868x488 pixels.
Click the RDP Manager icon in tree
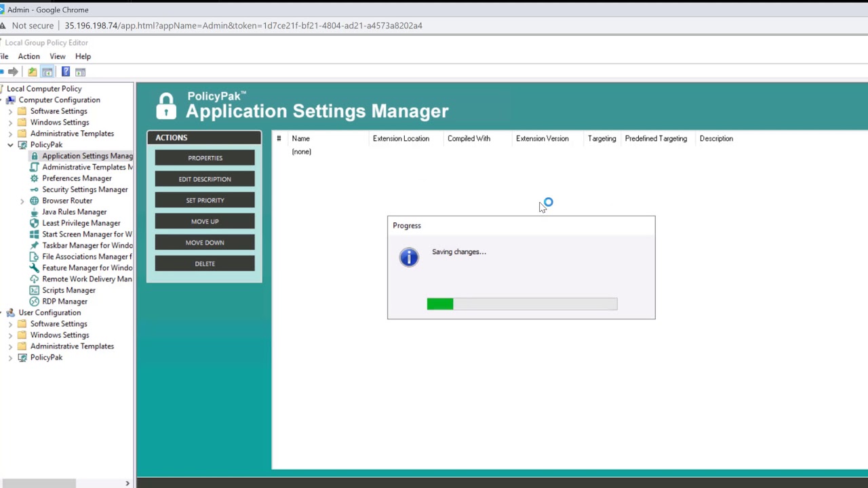click(x=35, y=302)
